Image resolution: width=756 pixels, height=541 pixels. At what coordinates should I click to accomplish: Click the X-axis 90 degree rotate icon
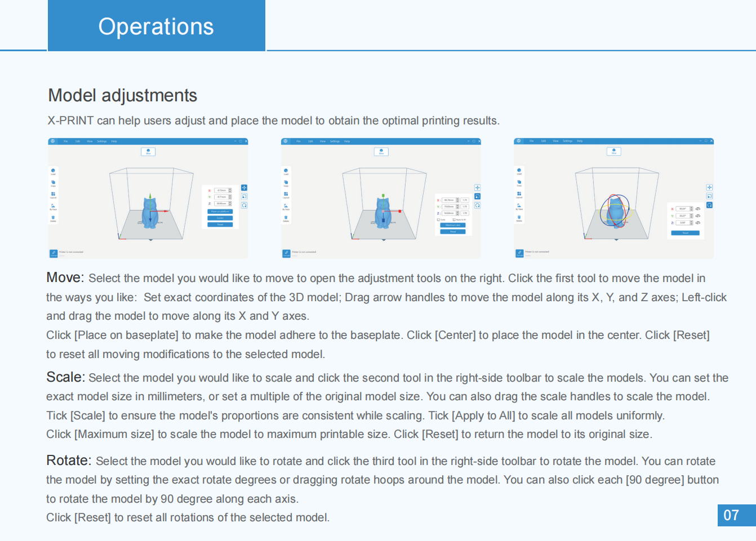coord(698,209)
